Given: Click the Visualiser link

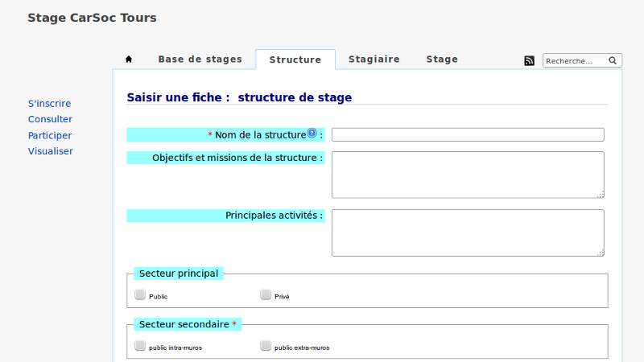Looking at the screenshot, I should coord(50,150).
